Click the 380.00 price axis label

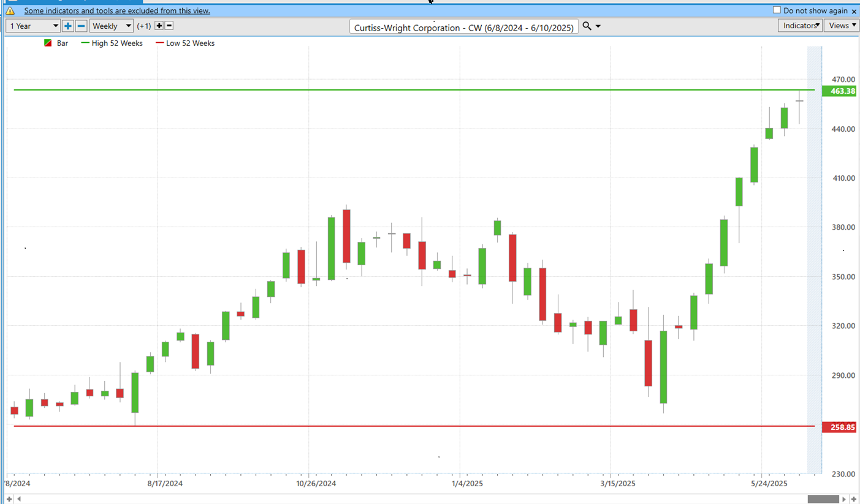pyautogui.click(x=843, y=228)
